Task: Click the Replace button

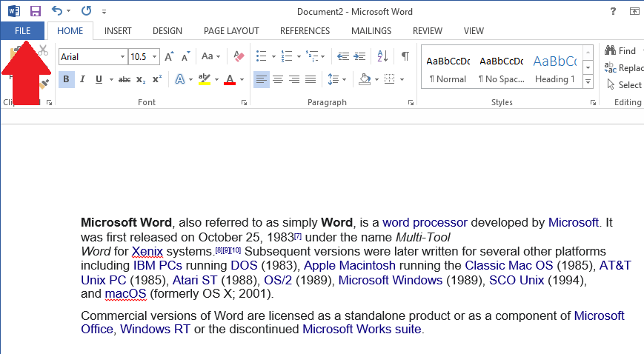Action: click(624, 67)
